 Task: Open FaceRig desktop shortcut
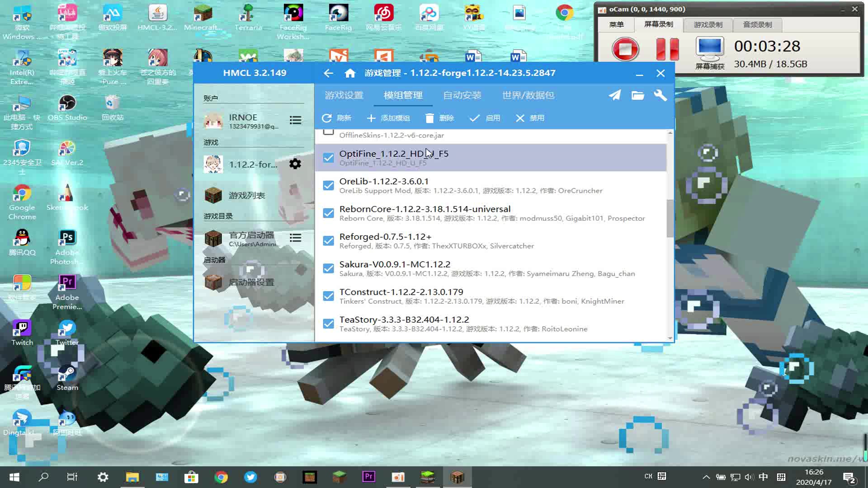click(x=338, y=18)
